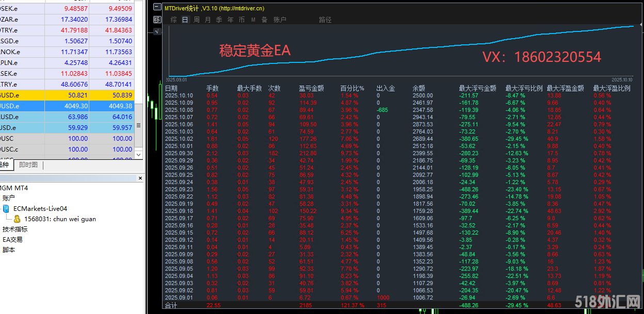644x314 pixels.
Task: Toggle the √ checkmark button under move icon
Action: click(x=157, y=31)
